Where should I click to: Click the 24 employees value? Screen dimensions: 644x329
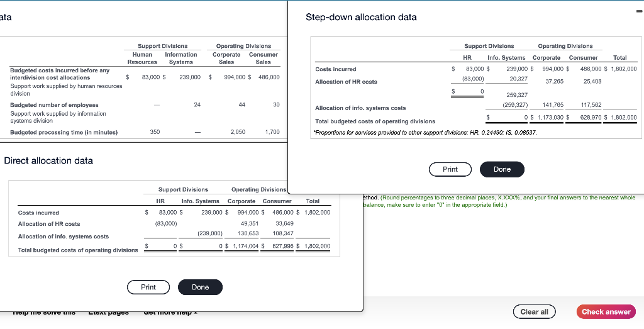tap(197, 104)
